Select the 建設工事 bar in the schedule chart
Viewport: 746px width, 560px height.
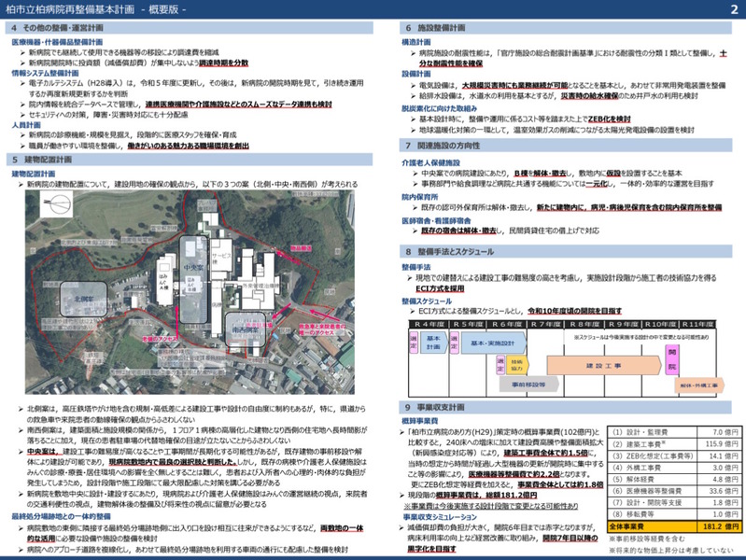point(604,366)
